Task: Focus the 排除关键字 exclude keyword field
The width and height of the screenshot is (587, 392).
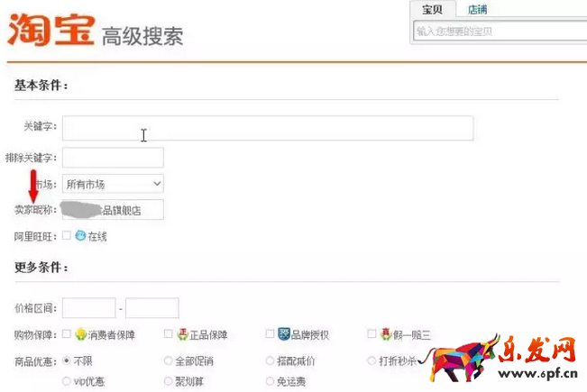Action: [113, 158]
